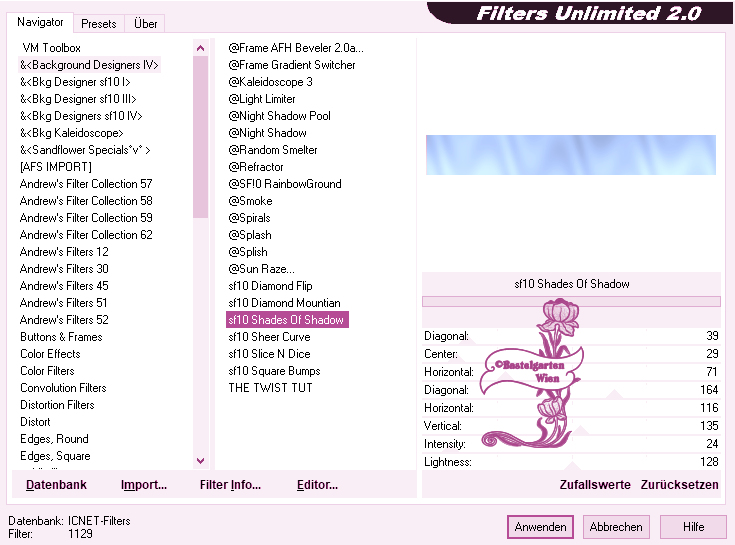The width and height of the screenshot is (735, 545).
Task: Switch to the Navigator tab
Action: (x=40, y=22)
